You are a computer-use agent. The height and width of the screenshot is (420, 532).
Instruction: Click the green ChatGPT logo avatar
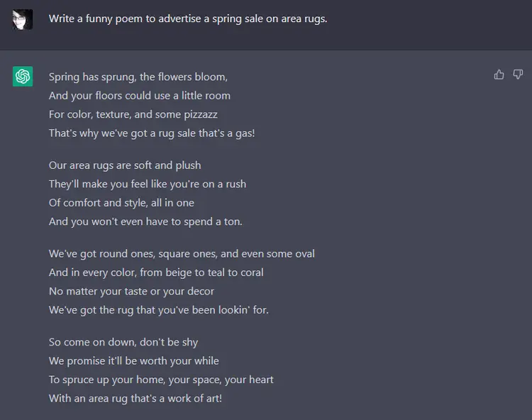point(23,77)
